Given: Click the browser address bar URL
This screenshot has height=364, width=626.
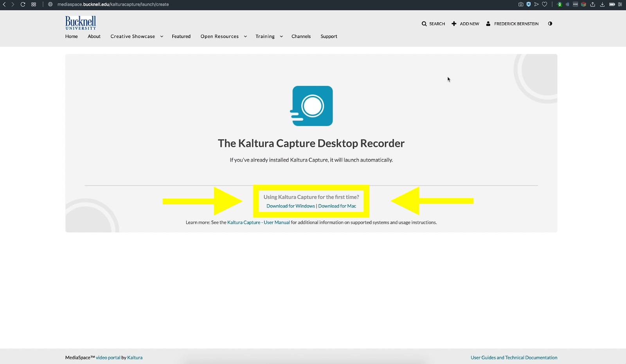Looking at the screenshot, I should coord(113,4).
